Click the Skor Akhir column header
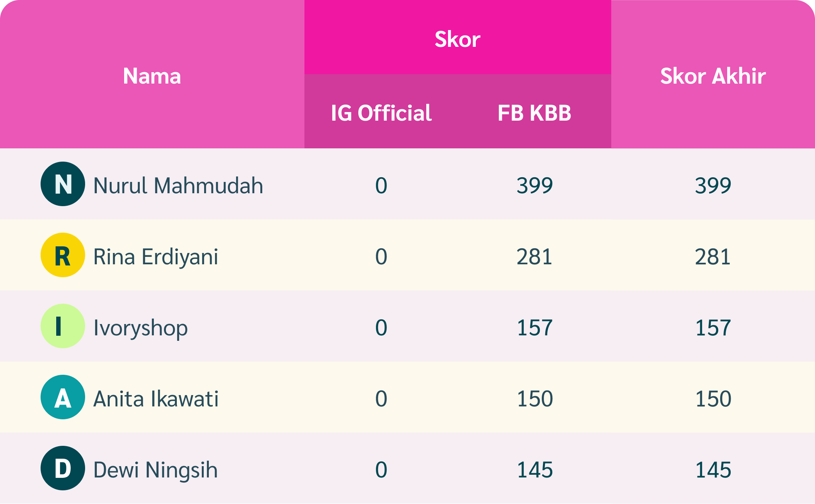This screenshot has width=815, height=504. 713,76
